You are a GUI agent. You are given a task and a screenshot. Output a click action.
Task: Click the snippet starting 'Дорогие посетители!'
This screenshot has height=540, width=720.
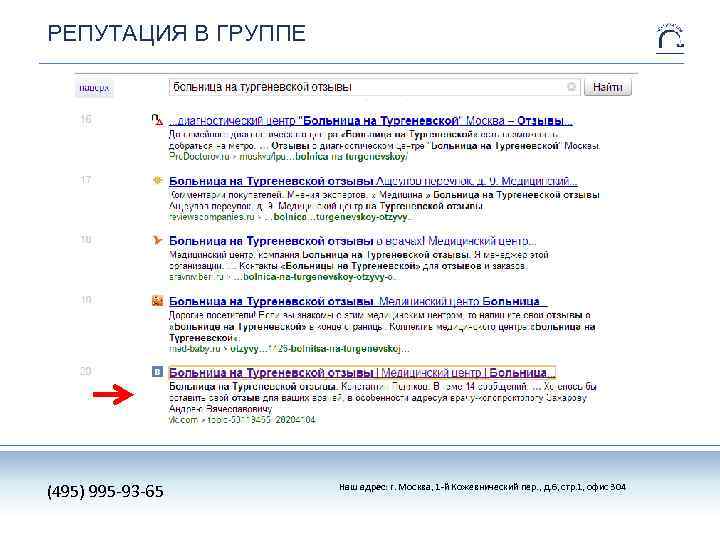tap(382, 326)
